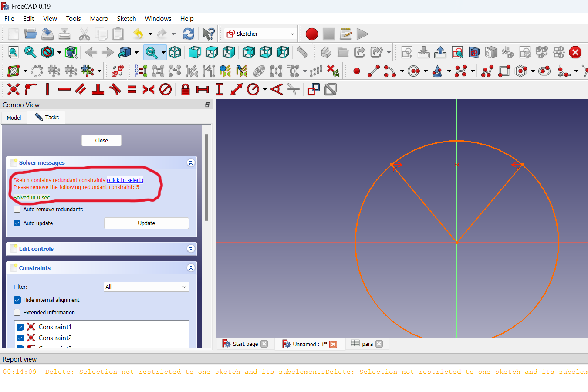Switch to the Model tab
This screenshot has height=392, width=588.
(x=14, y=118)
